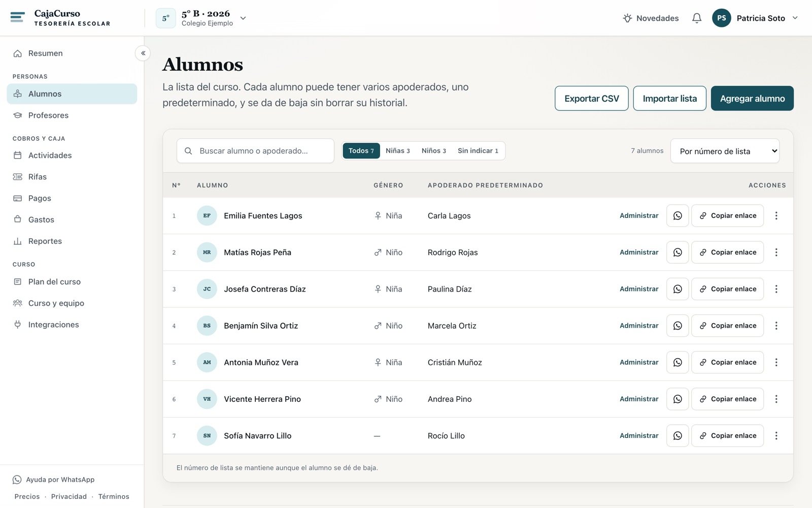The width and height of the screenshot is (812, 508).
Task: Open WhatsApp for Matías Rojas Peña
Action: [x=678, y=252]
